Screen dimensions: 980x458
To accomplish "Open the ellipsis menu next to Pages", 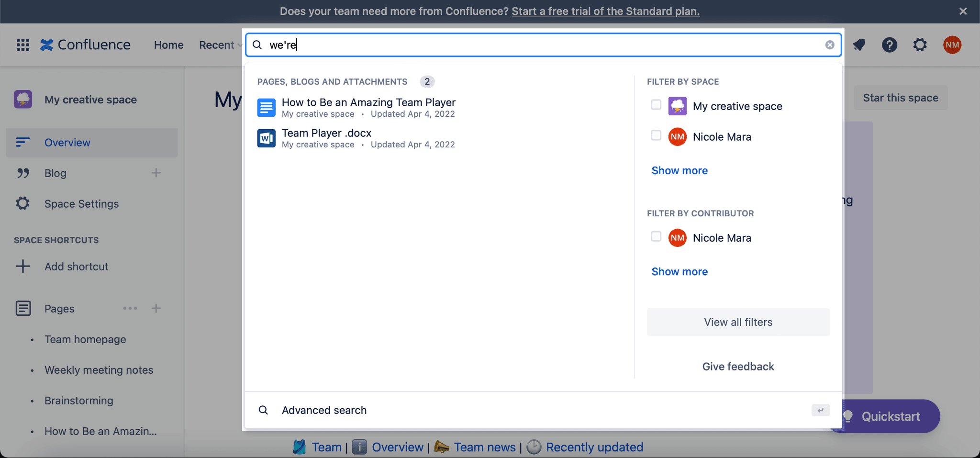I will [x=130, y=308].
